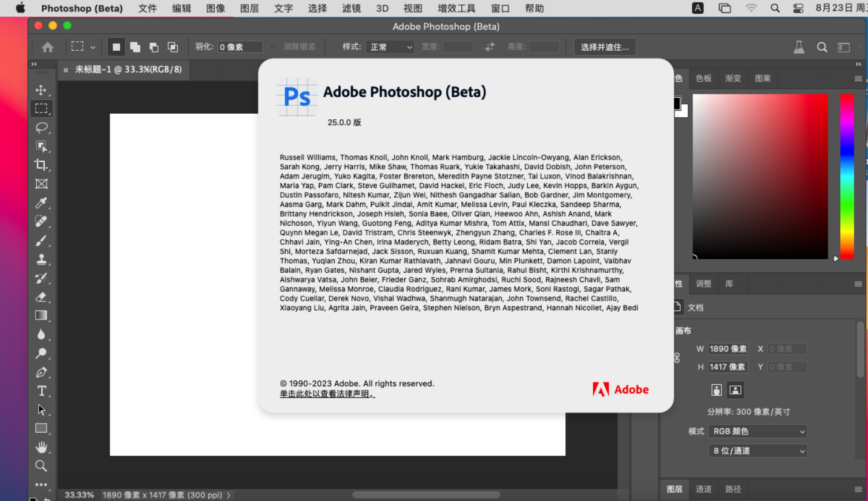The height and width of the screenshot is (501, 868).
Task: Select the Rectangle shape tool
Action: point(41,428)
